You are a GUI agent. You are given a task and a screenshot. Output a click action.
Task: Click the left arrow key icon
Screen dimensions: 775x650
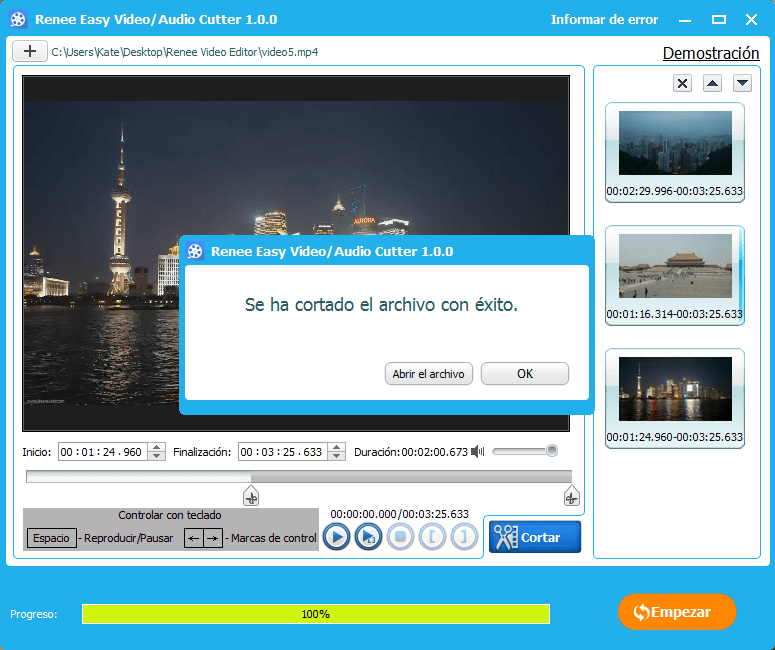point(194,538)
